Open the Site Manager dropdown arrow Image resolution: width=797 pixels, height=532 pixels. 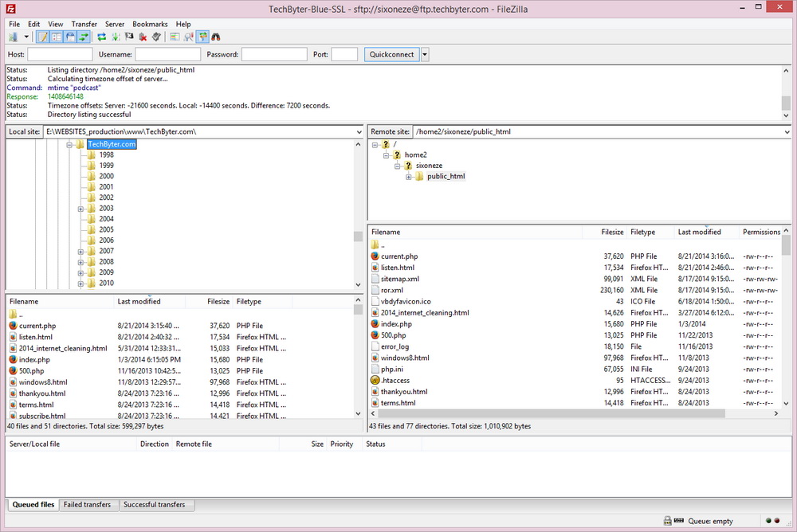pyautogui.click(x=26, y=37)
